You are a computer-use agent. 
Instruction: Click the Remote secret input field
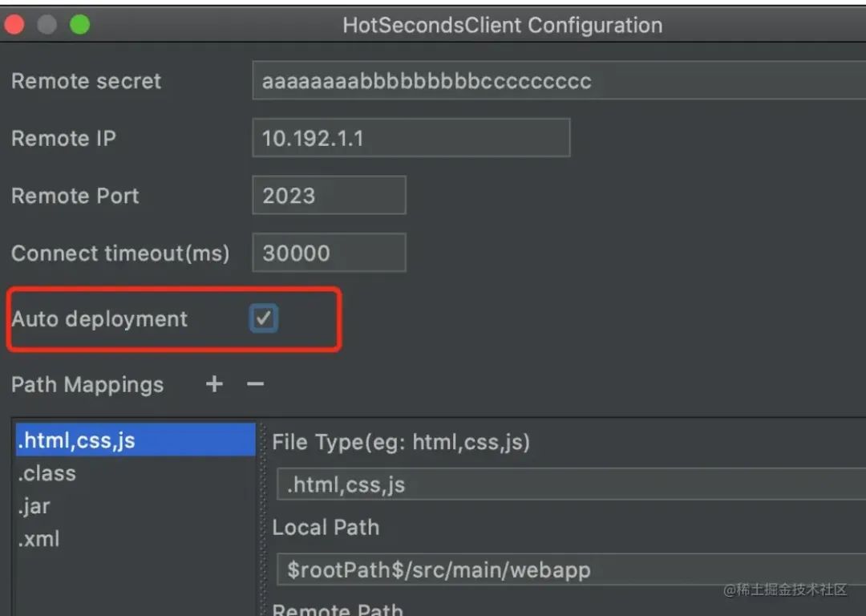(x=559, y=81)
